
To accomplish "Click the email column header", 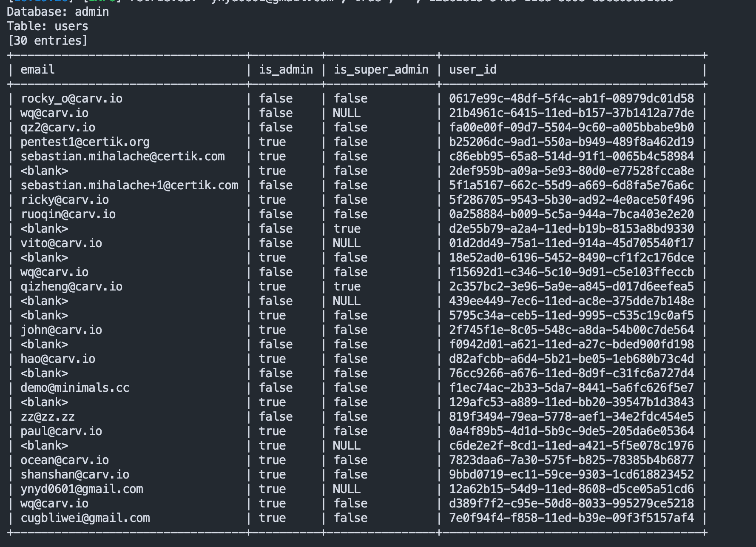I will tap(37, 70).
